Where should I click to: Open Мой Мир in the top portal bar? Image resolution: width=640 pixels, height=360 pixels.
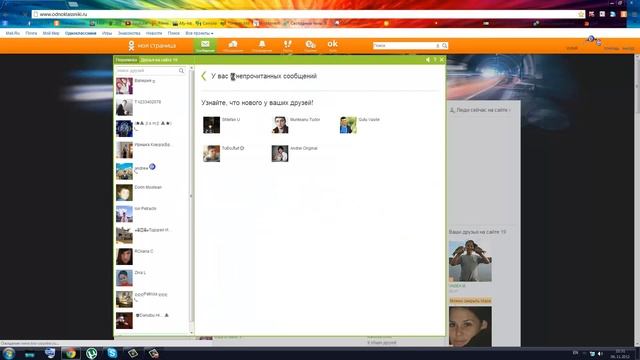[51, 33]
